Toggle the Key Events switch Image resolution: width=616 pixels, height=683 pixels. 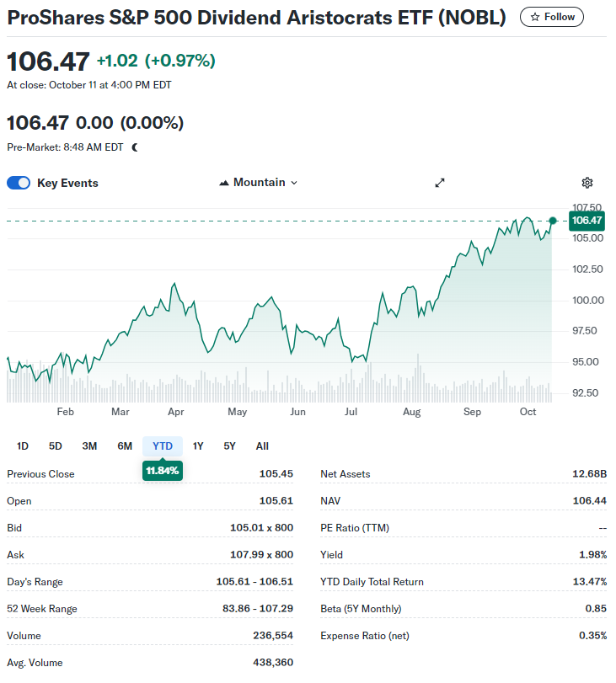(x=19, y=183)
